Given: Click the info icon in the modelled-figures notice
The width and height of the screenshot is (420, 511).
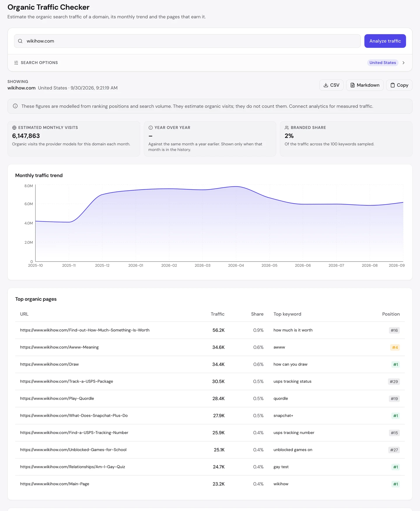Looking at the screenshot, I should tap(15, 106).
